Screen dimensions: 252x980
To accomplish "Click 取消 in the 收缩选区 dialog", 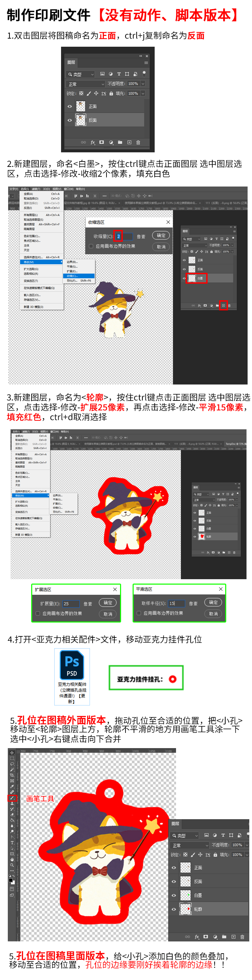I will (161, 246).
